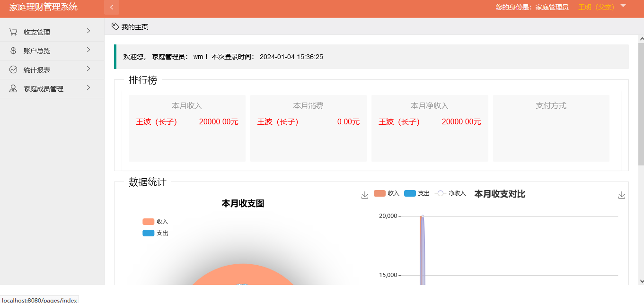Click the dollar sign icon for 账户总览

(x=13, y=51)
